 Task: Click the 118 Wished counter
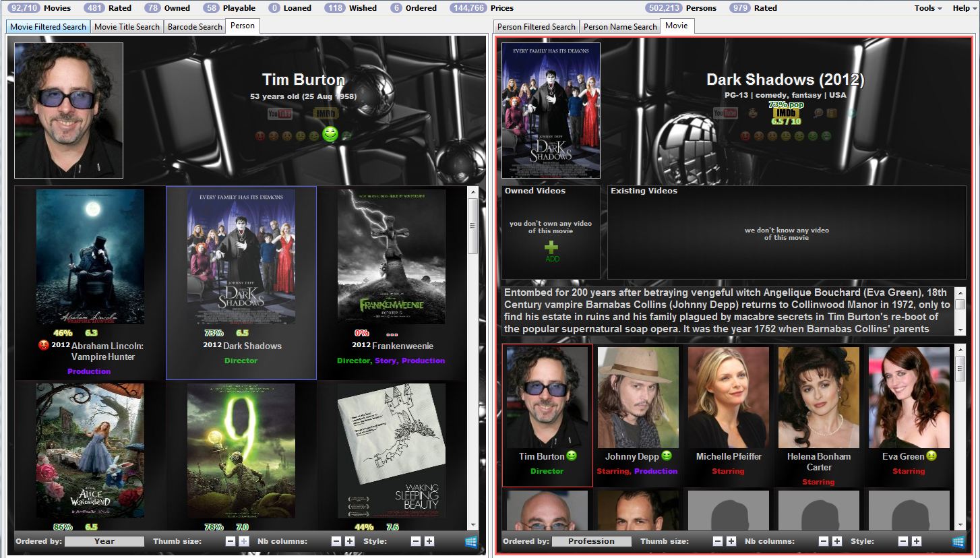[350, 8]
